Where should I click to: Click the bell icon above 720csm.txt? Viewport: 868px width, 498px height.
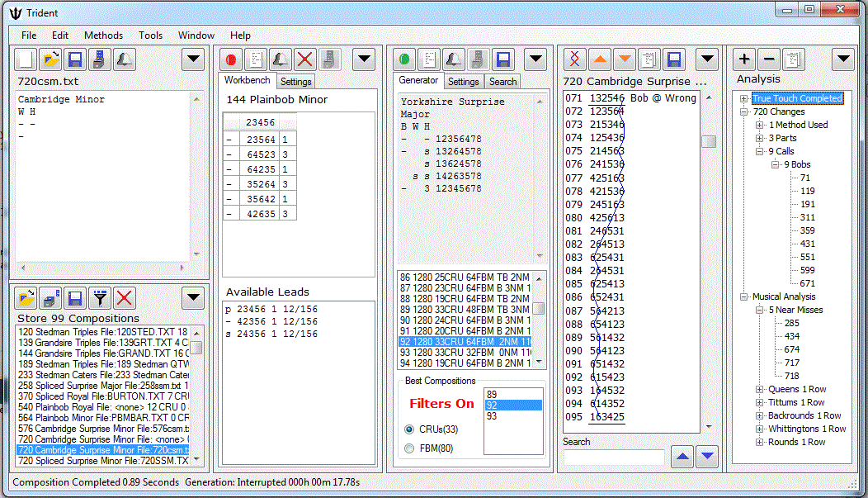click(125, 59)
